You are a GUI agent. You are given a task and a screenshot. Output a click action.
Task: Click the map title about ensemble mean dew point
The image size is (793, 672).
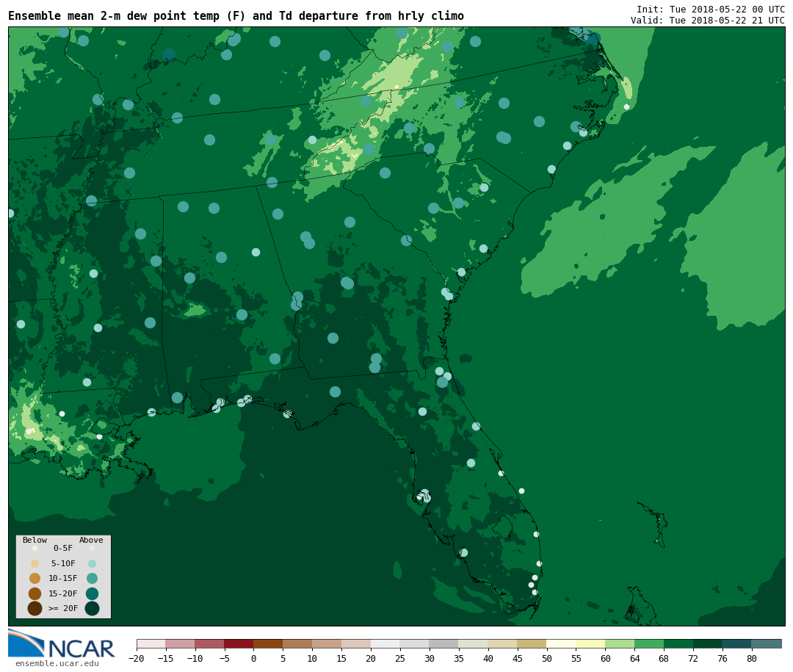coord(236,15)
